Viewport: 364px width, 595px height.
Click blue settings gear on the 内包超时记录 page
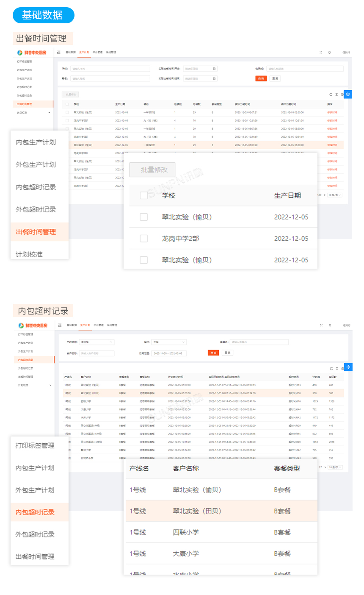[x=348, y=367]
